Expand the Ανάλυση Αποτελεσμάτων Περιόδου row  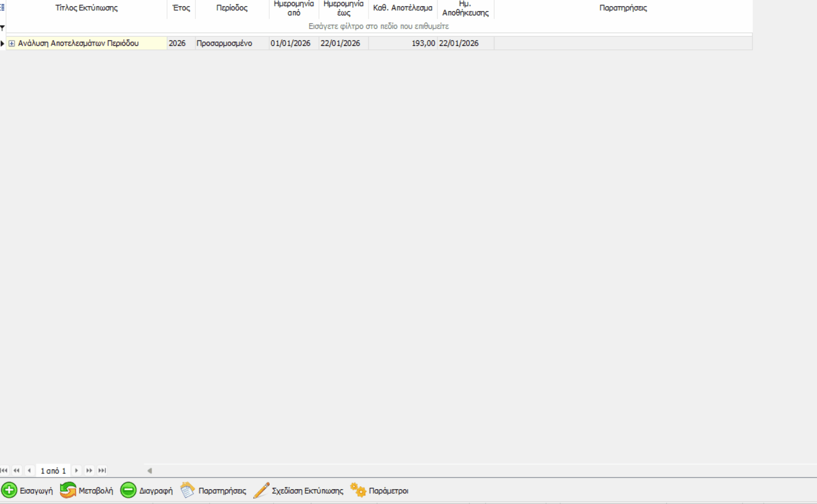(11, 43)
